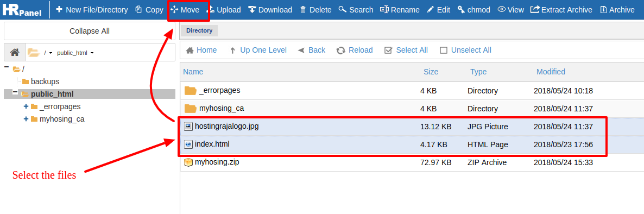Viewport: 644px width, 214px height.
Task: Click the Copy toolbar icon
Action: point(138,9)
